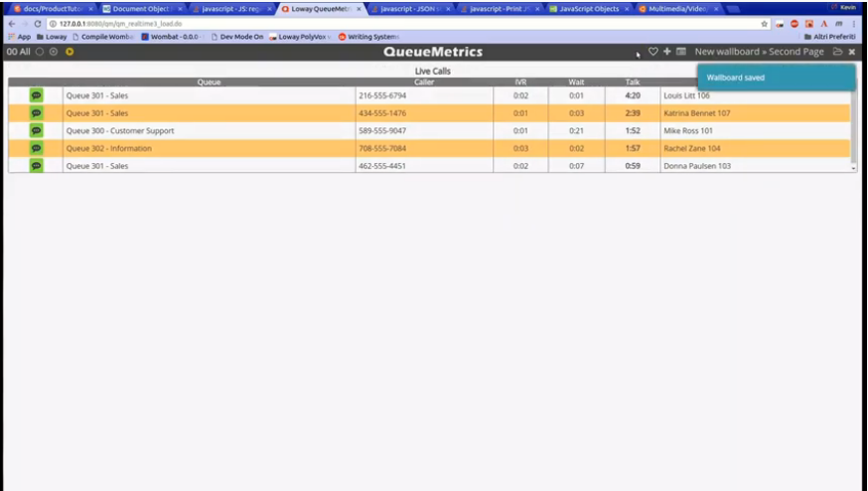Bookmark this page with the star icon
The image size is (868, 491).
(x=765, y=24)
